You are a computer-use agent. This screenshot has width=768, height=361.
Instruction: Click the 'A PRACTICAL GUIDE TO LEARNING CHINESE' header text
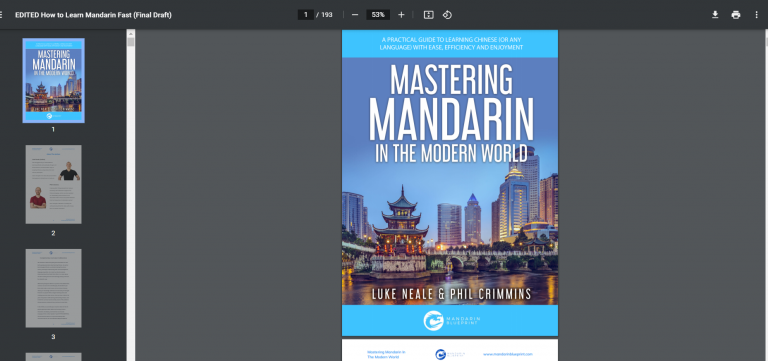point(451,44)
